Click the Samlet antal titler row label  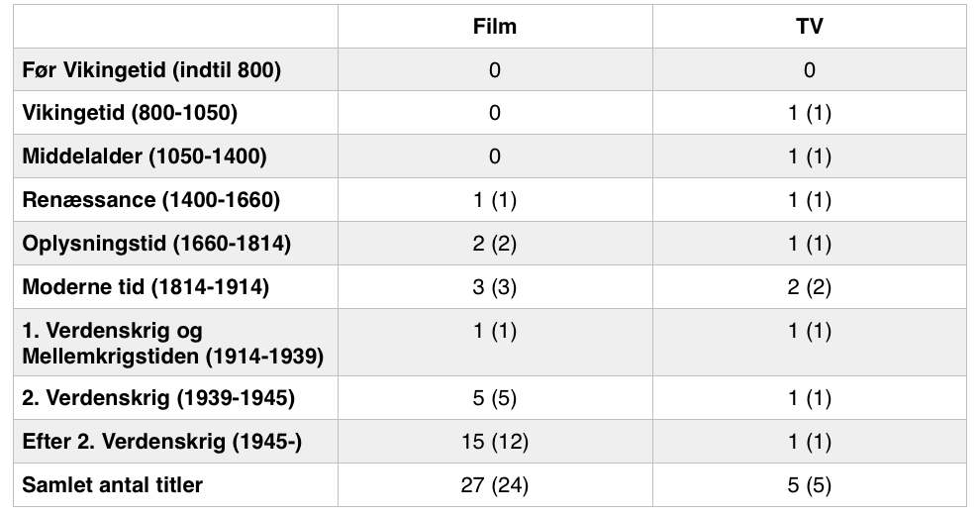pos(113,484)
